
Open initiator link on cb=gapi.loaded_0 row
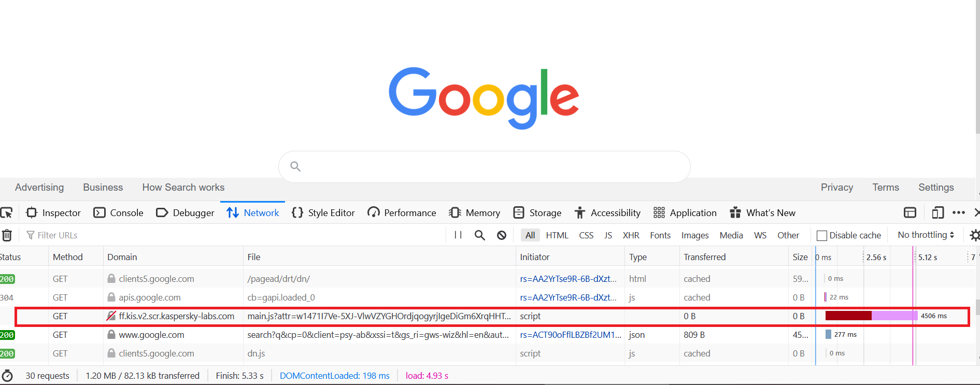tap(569, 297)
